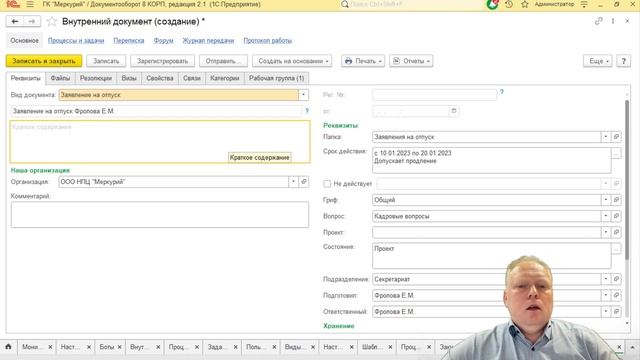The image size is (640, 360).
Task: Close the Мони... bottom tab
Action: [x=50, y=347]
